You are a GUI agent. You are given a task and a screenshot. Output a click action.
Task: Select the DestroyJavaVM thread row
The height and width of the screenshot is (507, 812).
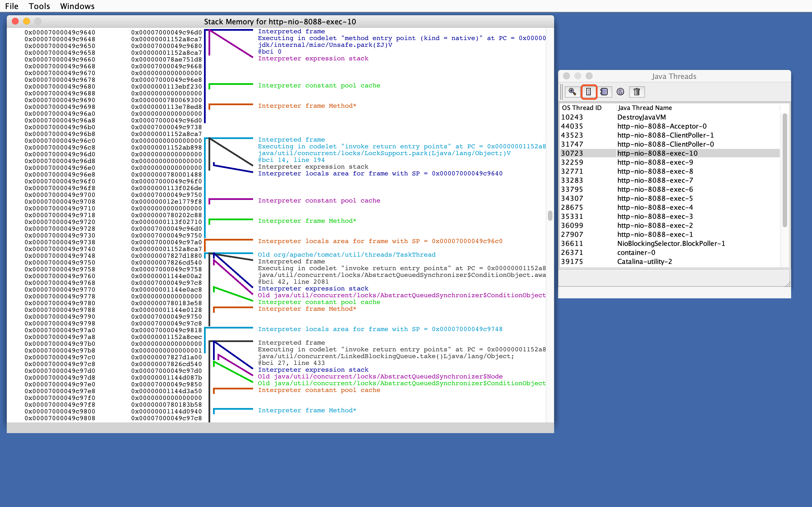(x=641, y=117)
